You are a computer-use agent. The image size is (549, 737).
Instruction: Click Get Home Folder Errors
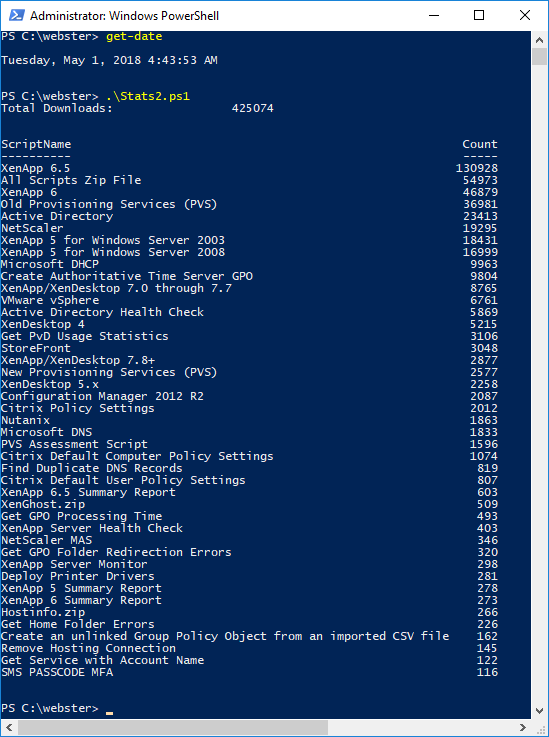click(78, 624)
